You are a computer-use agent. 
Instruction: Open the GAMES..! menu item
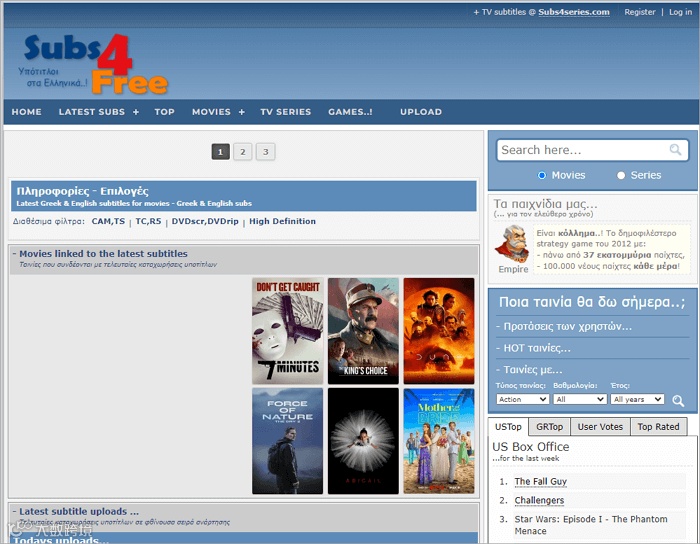350,112
